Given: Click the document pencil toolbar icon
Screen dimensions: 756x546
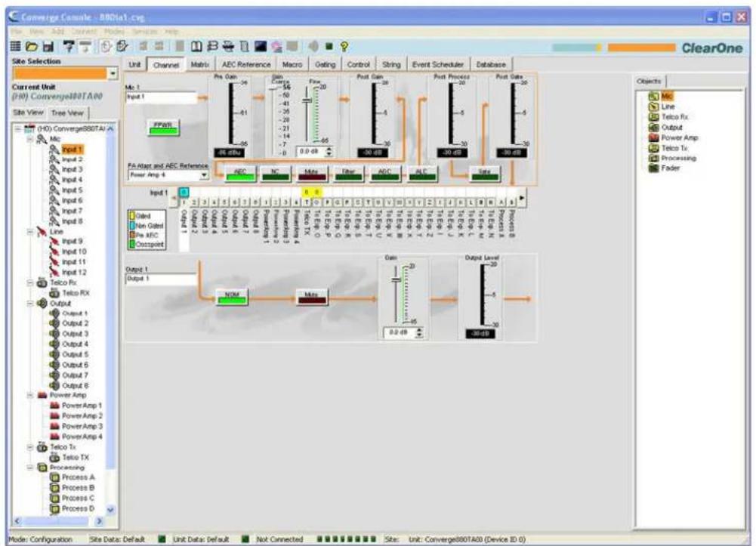Looking at the screenshot, I should tap(122, 46).
